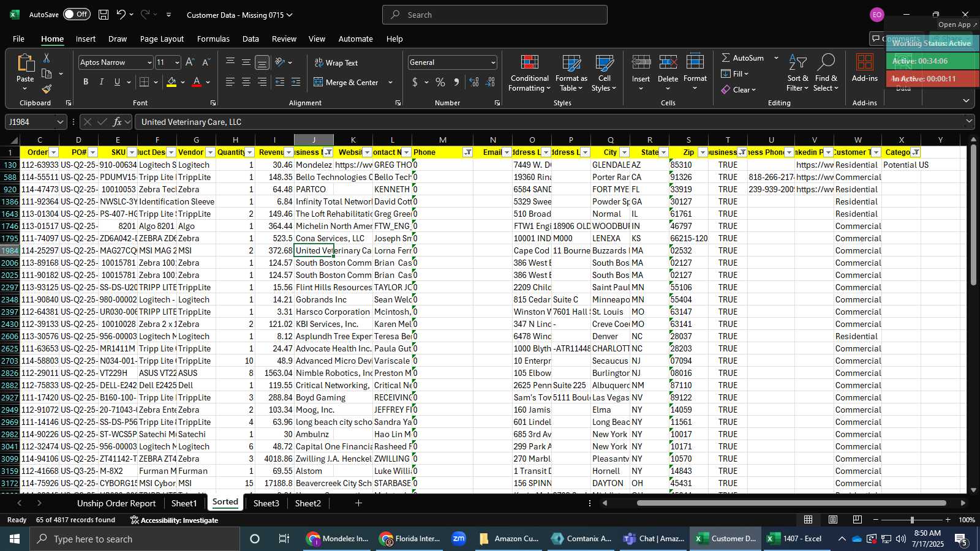Toggle AutoSave switch
The image size is (980, 551).
(77, 15)
